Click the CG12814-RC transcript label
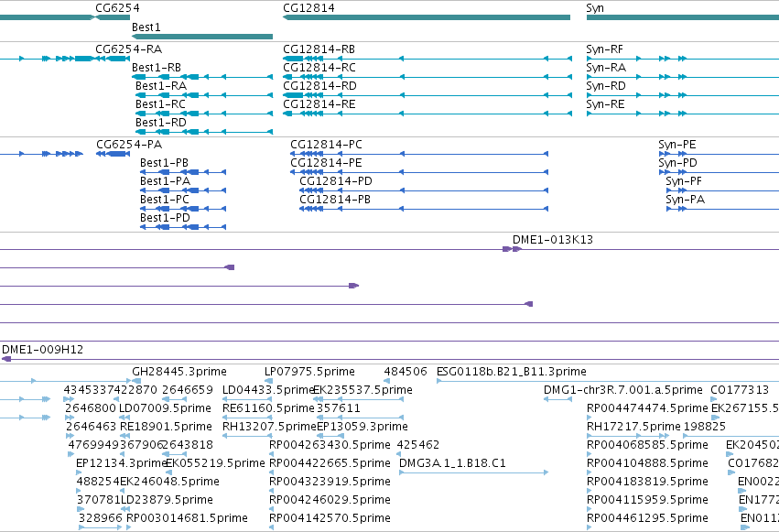 319,68
